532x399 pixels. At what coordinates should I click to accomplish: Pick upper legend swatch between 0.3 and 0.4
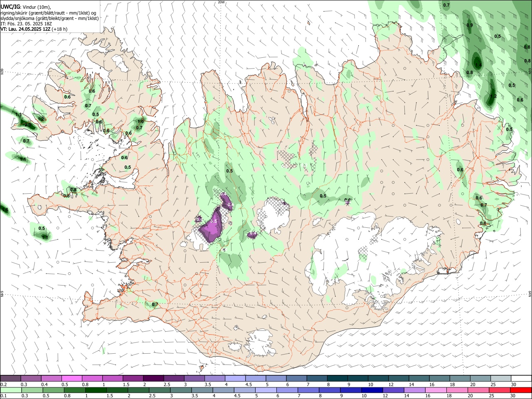tap(31, 378)
